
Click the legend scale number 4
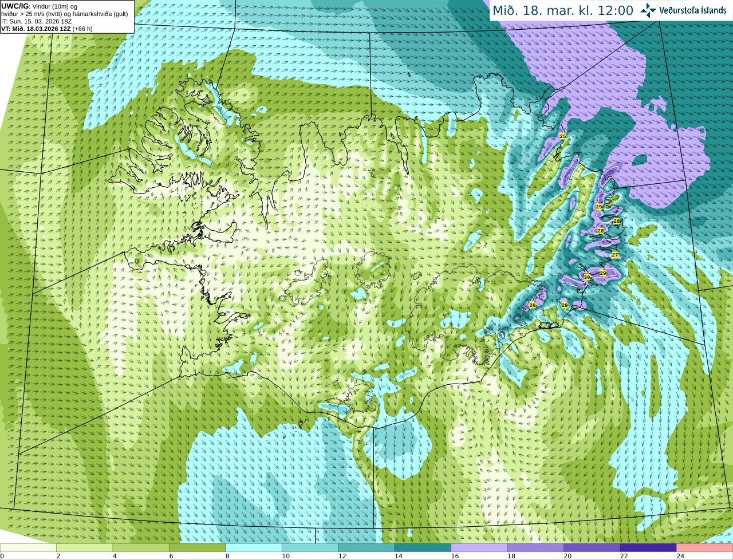[115, 556]
